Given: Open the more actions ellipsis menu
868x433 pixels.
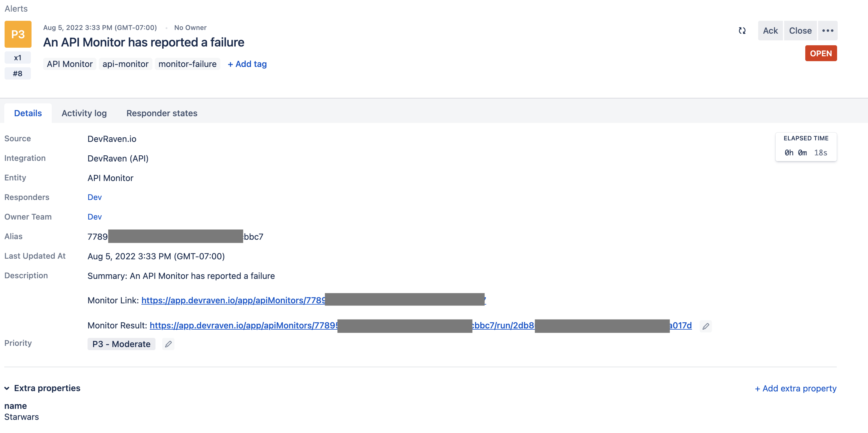Looking at the screenshot, I should (828, 30).
